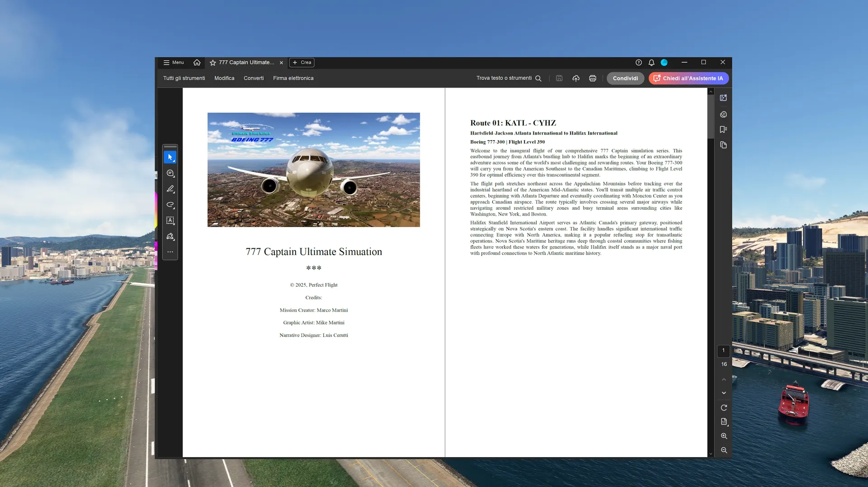Open the user profile avatar
Image resolution: width=868 pixels, height=487 pixels.
click(x=664, y=62)
